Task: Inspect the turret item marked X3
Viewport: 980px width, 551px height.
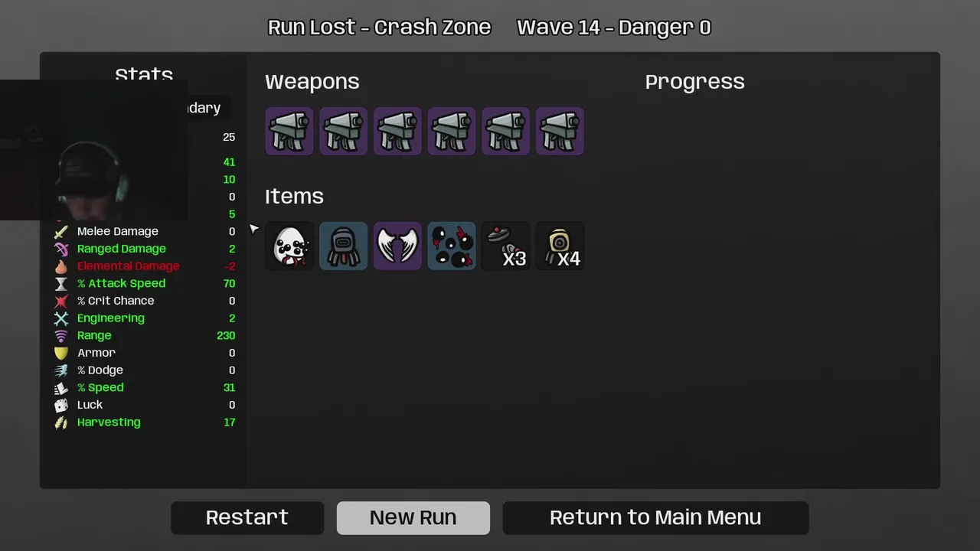Action: [505, 246]
